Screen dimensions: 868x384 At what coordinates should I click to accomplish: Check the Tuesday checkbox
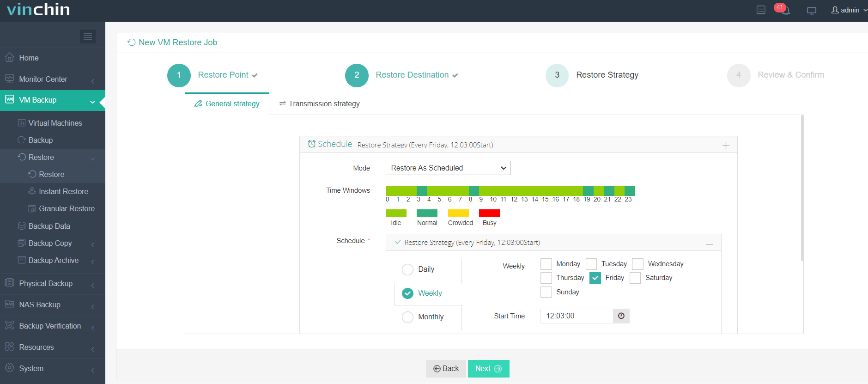point(591,264)
